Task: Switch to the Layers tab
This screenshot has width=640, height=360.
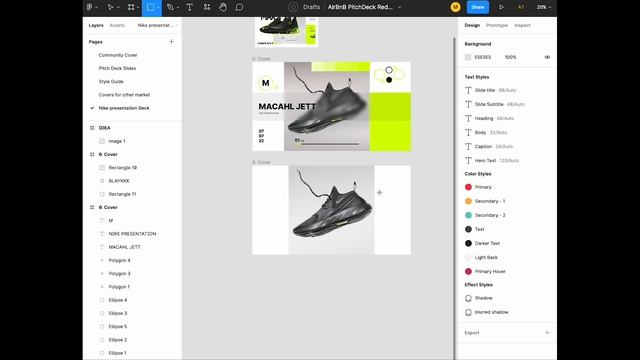Action: (96, 25)
